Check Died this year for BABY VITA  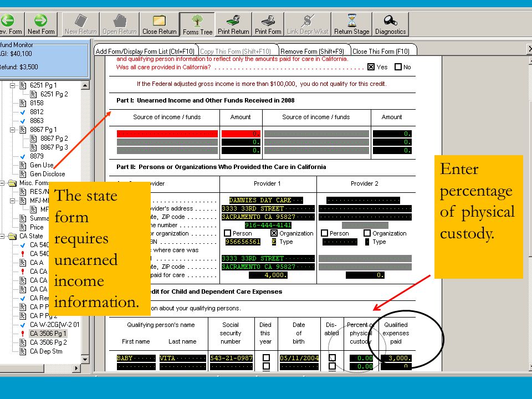tap(267, 357)
